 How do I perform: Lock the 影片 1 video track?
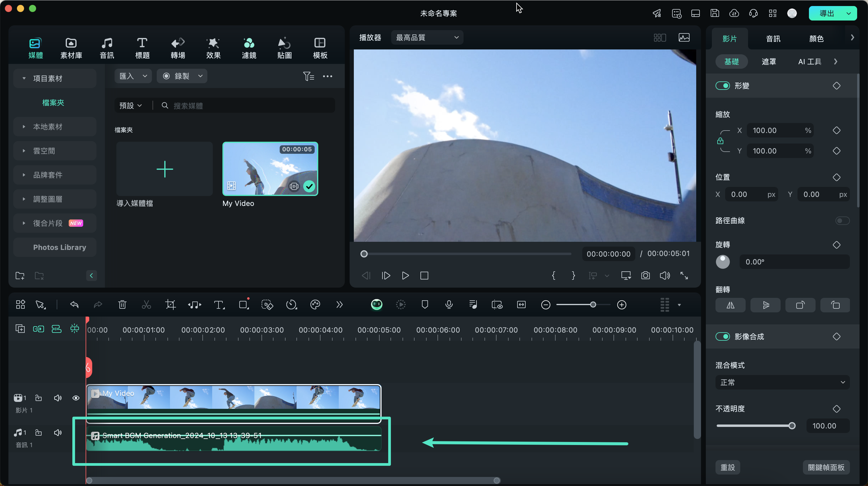click(x=38, y=398)
